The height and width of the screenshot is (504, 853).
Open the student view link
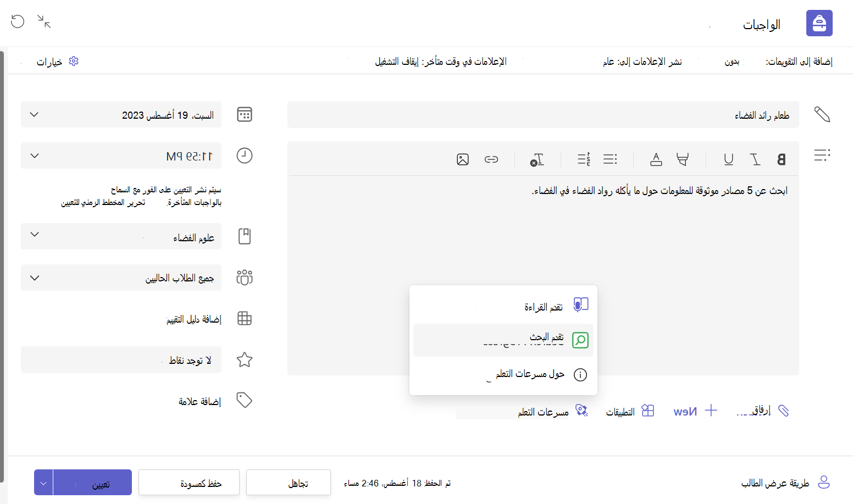[x=785, y=483]
